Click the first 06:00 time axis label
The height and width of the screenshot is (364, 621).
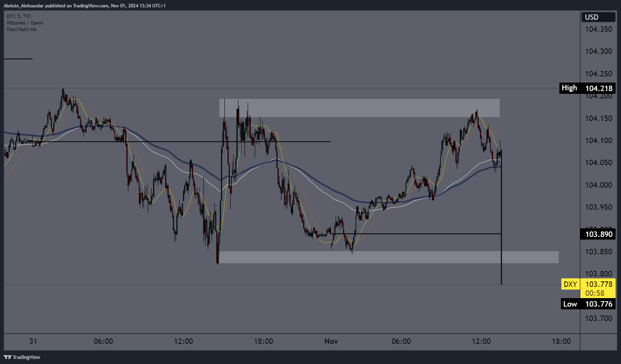pos(103,341)
